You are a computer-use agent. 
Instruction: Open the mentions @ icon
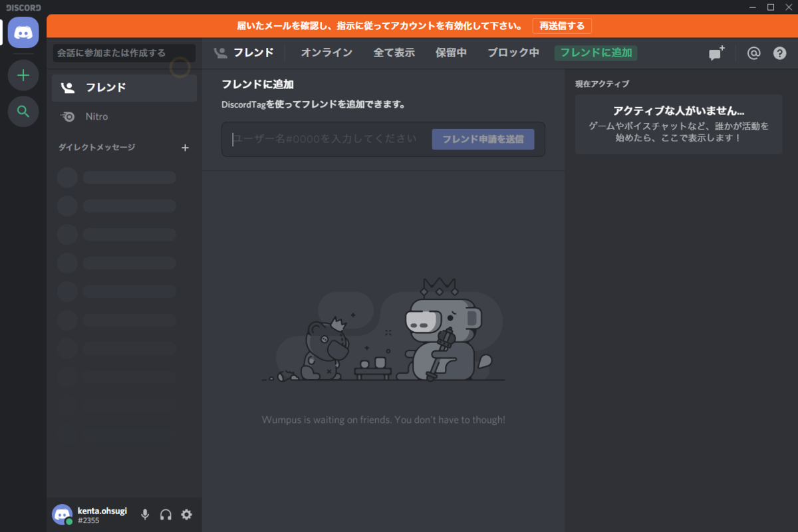[753, 53]
